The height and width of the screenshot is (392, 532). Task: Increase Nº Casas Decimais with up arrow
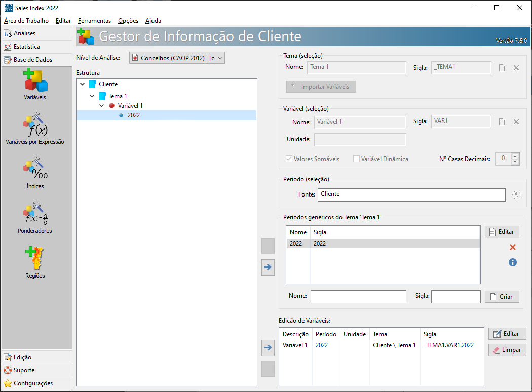[x=515, y=156]
